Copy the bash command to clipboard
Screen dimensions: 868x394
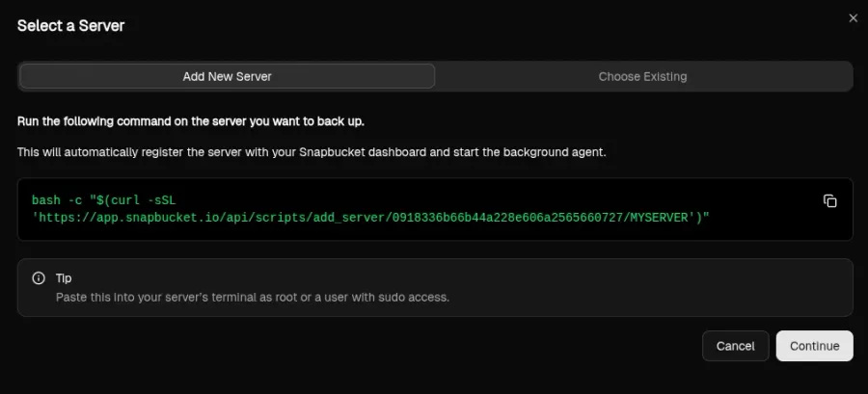(829, 200)
